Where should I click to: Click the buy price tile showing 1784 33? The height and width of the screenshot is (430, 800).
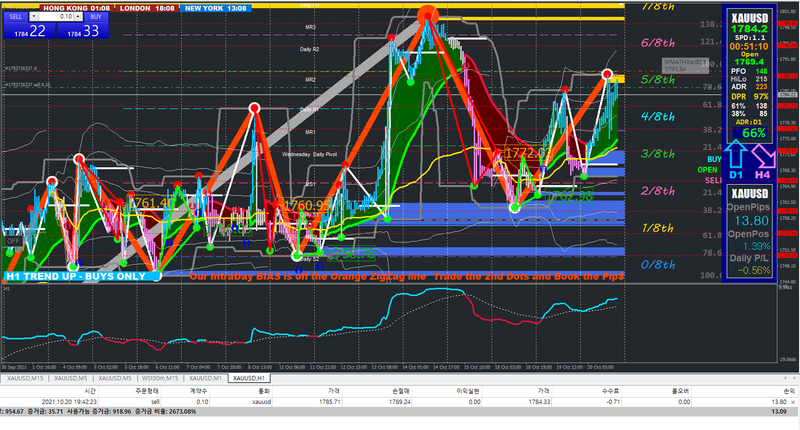pyautogui.click(x=83, y=31)
